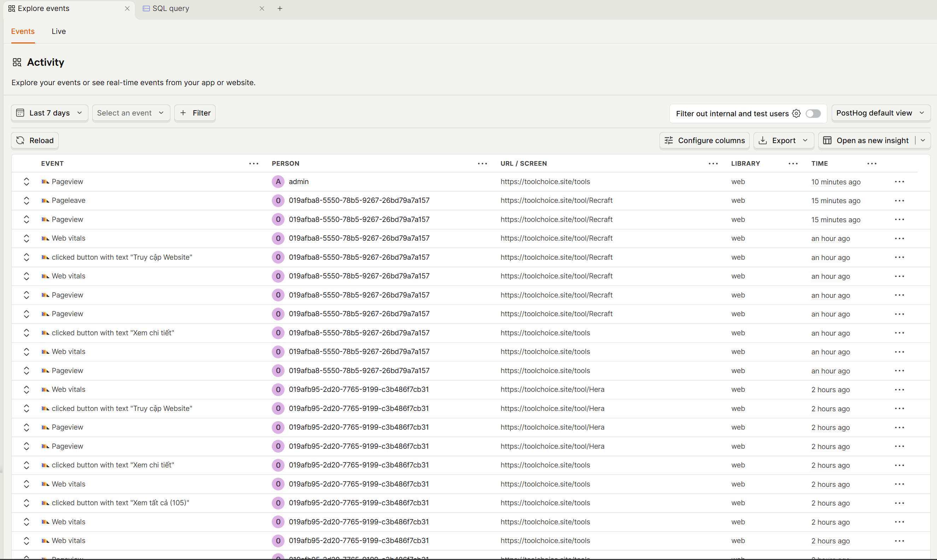Open the PostHog default view dropdown
Viewport: 937px width, 560px height.
tap(881, 113)
